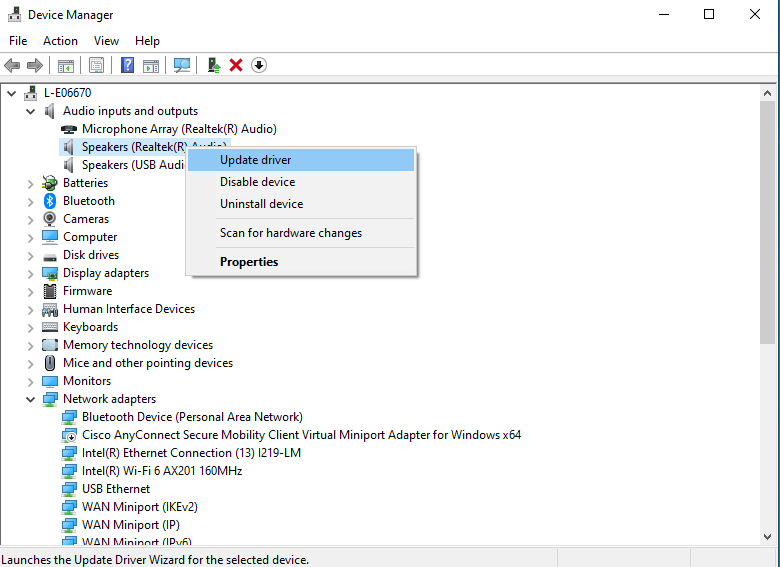The width and height of the screenshot is (780, 567).
Task: Collapse Audio inputs and outputs category
Action: click(x=30, y=111)
